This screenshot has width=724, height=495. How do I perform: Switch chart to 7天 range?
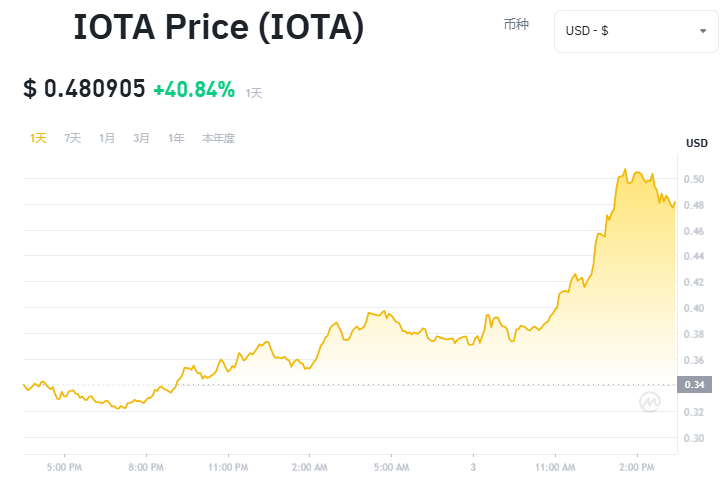point(73,138)
